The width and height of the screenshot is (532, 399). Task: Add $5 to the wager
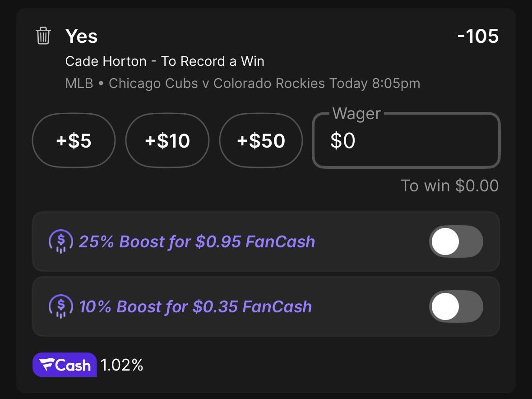pyautogui.click(x=74, y=141)
